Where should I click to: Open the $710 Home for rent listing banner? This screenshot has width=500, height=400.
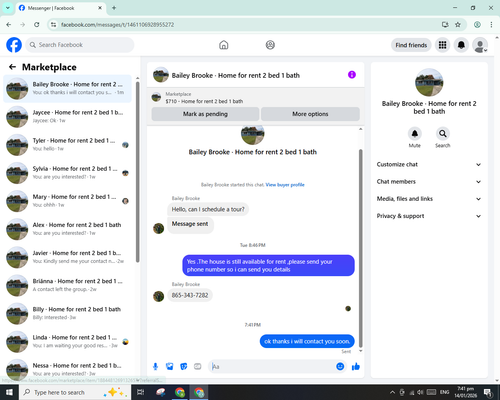point(255,97)
